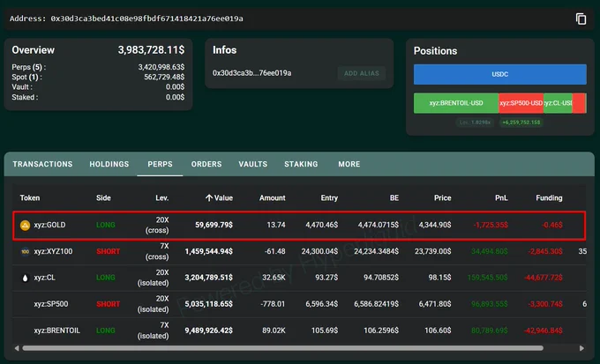Sort by Entry column header
This screenshot has height=364, width=600.
[329, 198]
